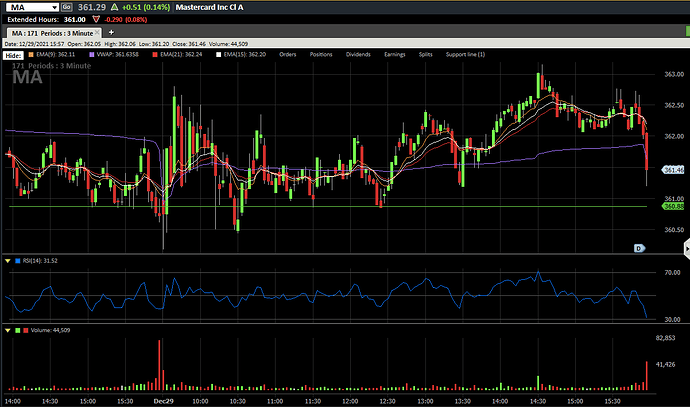690x407 pixels.
Task: Click the EMA(15): 362.20 legend label
Action: [x=245, y=55]
